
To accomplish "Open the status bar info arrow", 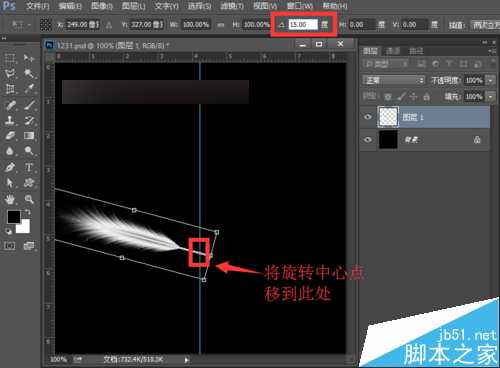I will coord(186,360).
